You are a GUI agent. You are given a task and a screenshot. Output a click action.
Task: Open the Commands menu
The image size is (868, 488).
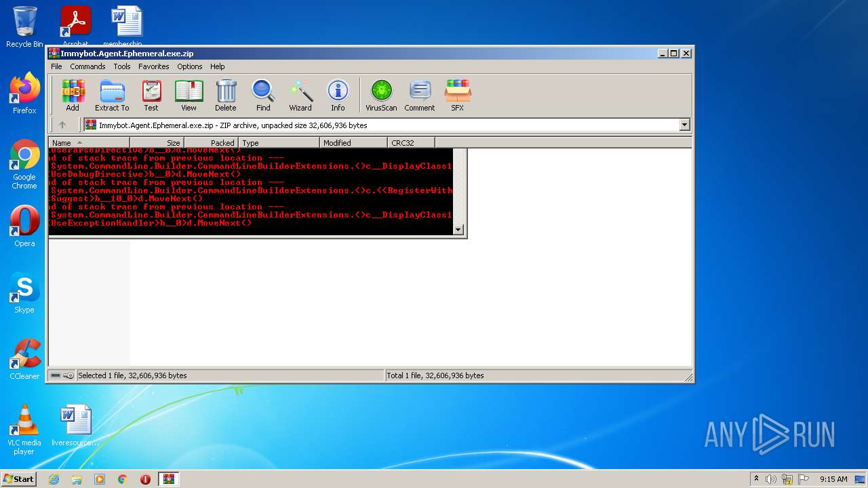point(87,66)
